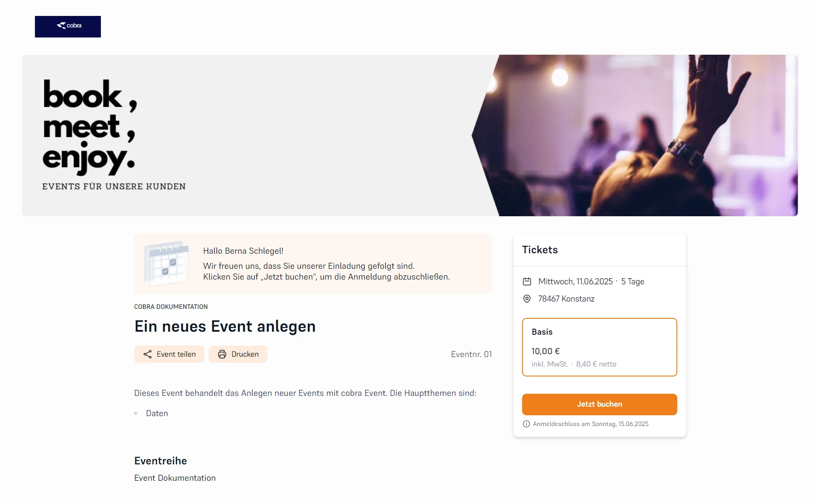Click the Drucken button label
817x504 pixels.
(x=245, y=354)
